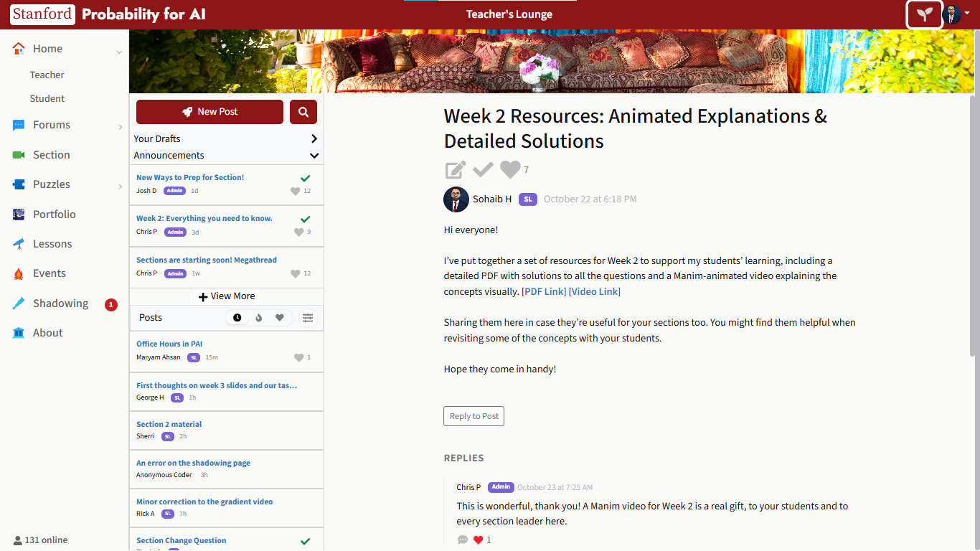This screenshot has width=980, height=551.
Task: Sort posts by hot flame
Action: point(259,318)
